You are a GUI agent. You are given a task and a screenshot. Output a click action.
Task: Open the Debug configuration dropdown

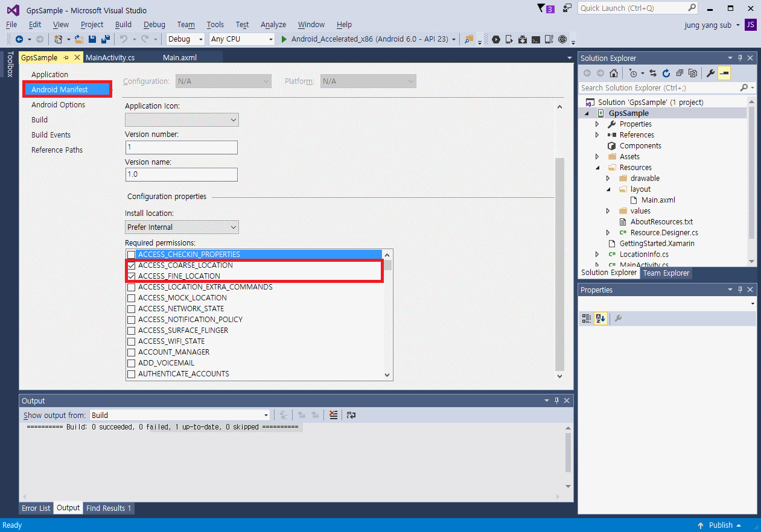186,39
